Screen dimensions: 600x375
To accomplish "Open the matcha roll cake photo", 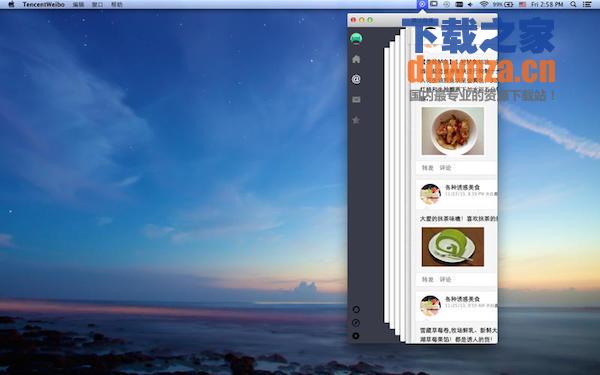I will pyautogui.click(x=453, y=247).
